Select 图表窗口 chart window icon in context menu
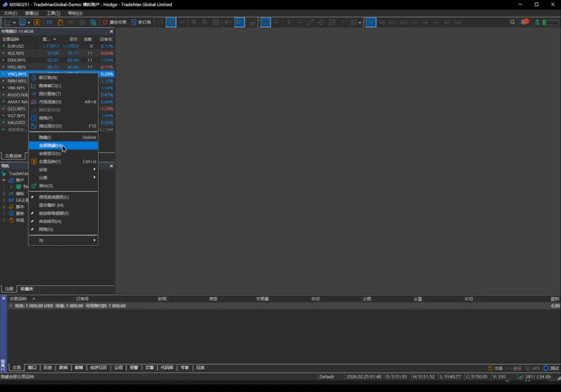 [34, 86]
